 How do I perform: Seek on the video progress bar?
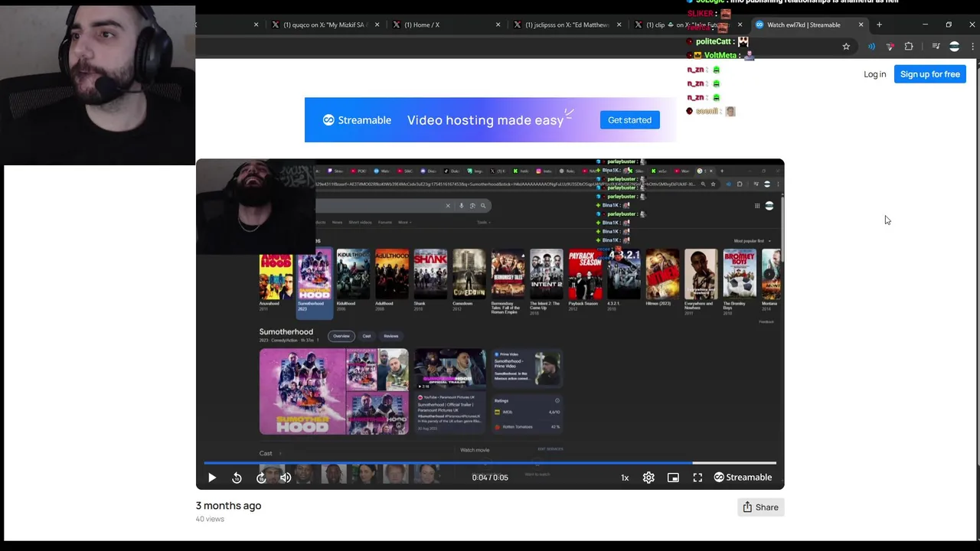coord(490,462)
